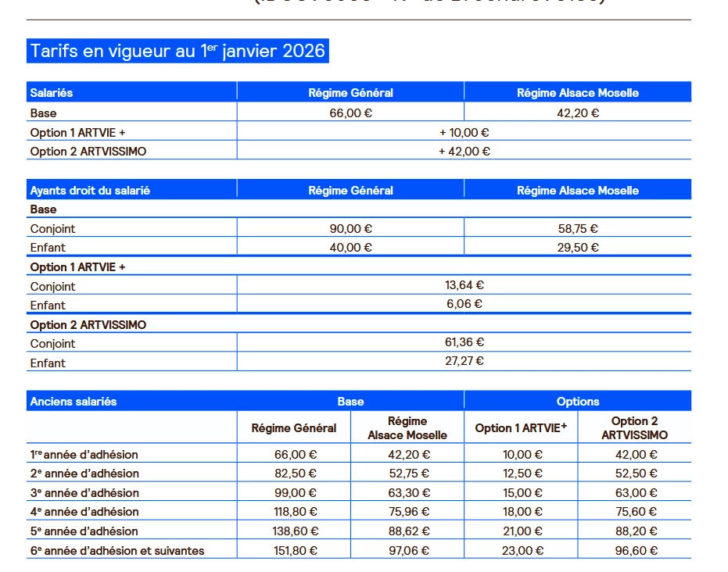Screen dimensions: 728x572
Task: Click the 61,36 € value
Action: tap(464, 342)
